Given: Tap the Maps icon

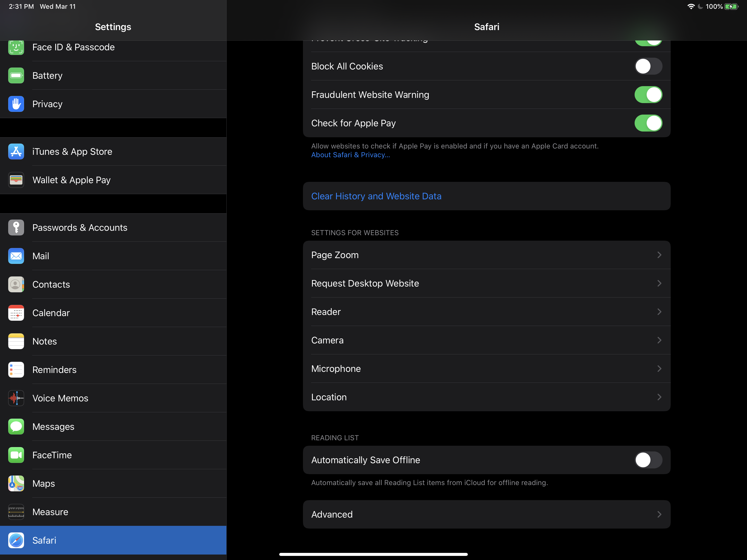Looking at the screenshot, I should (16, 483).
